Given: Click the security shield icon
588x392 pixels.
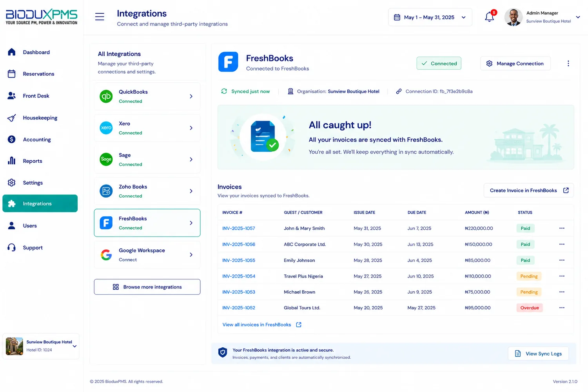Looking at the screenshot, I should click(223, 353).
